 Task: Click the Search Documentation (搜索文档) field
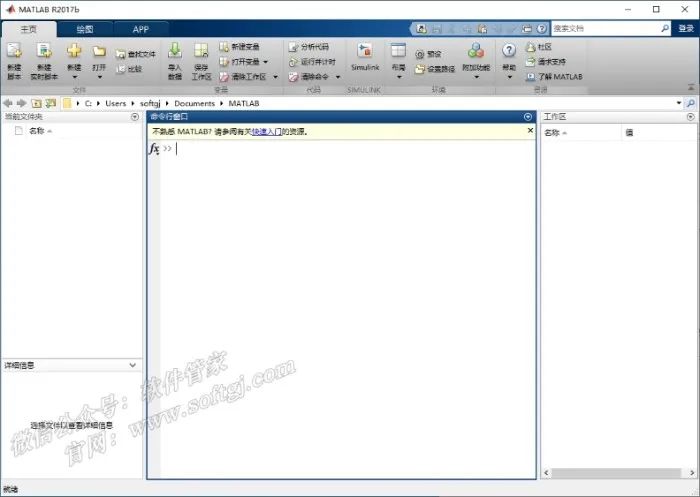click(606, 28)
